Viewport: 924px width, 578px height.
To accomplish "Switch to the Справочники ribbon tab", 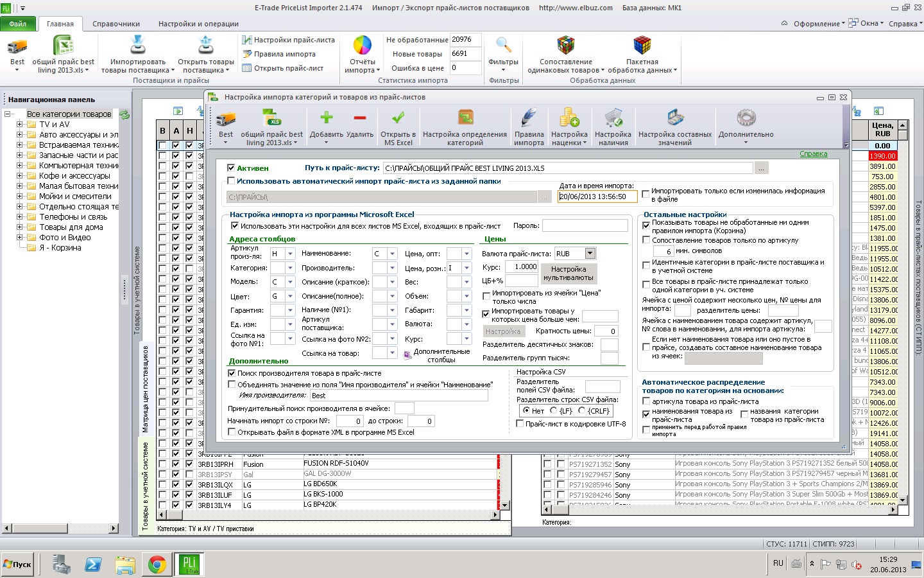I will pos(116,24).
